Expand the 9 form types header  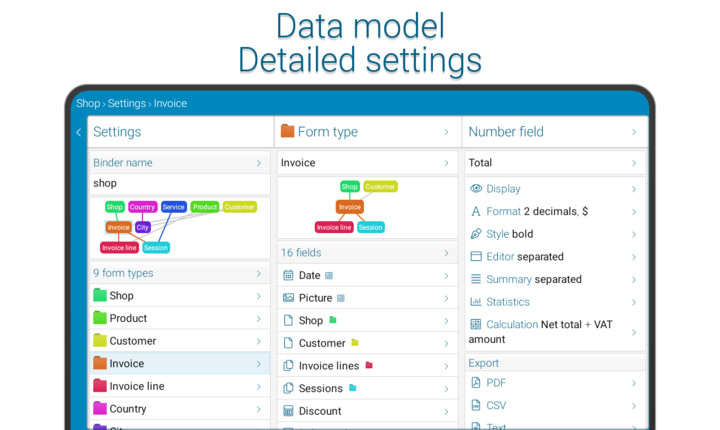click(258, 273)
